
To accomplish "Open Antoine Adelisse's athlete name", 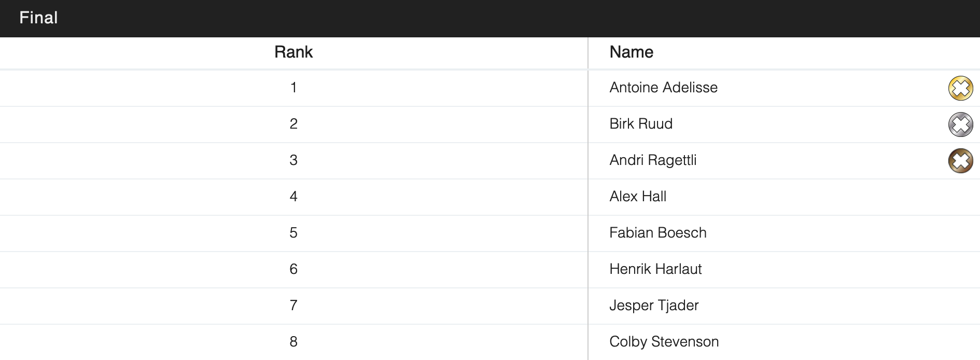I will click(663, 88).
